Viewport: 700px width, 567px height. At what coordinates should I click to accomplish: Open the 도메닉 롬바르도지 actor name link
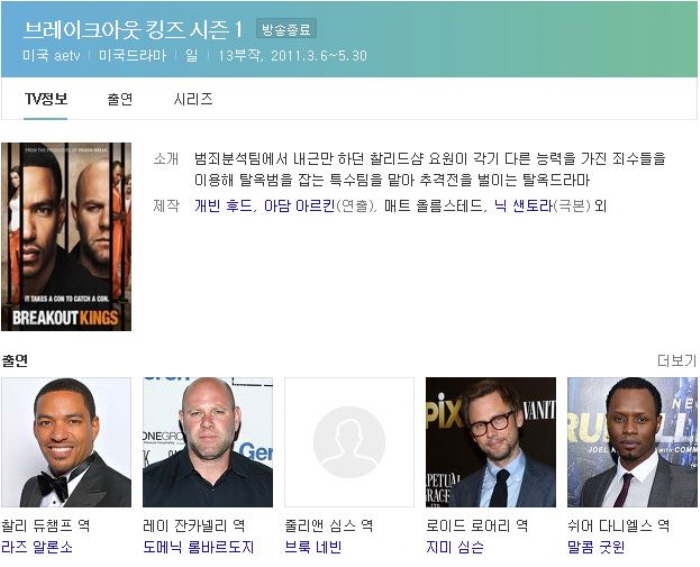199,547
